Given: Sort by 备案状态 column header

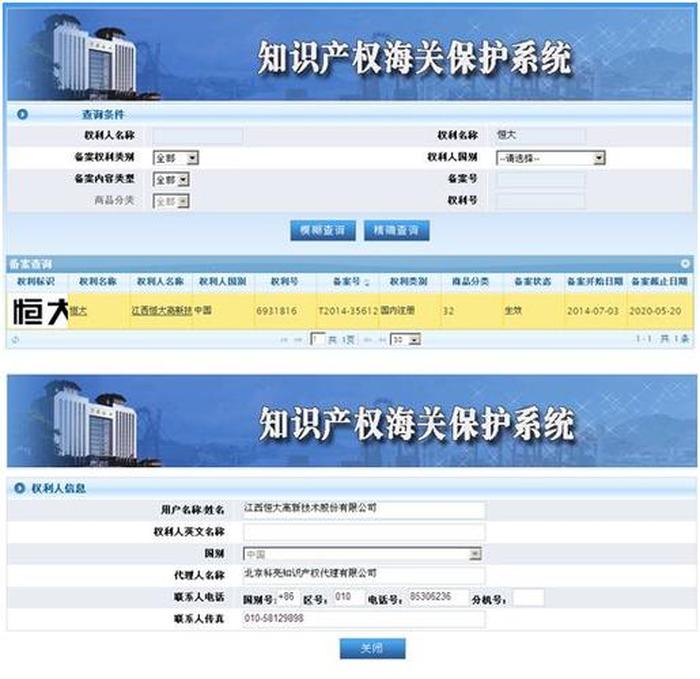Looking at the screenshot, I should tap(533, 282).
